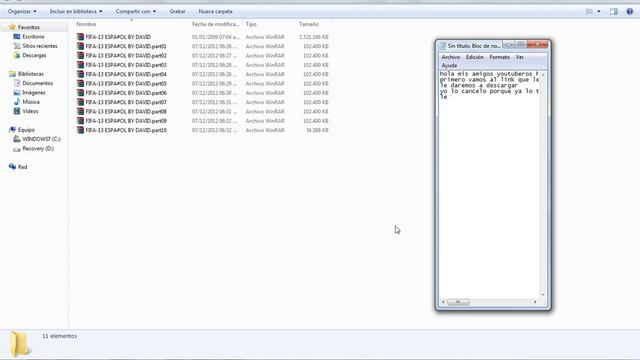Open WINDOWS7 (C:) drive
640x360 pixels.
coord(41,139)
